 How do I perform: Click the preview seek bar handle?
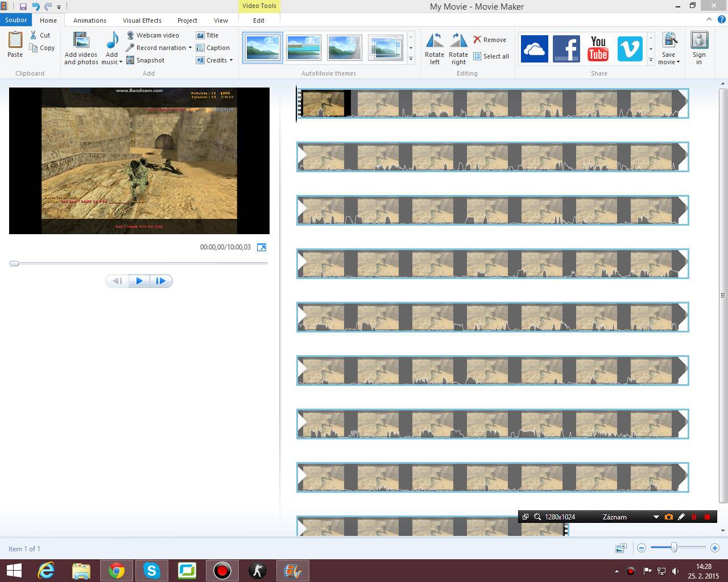(x=14, y=263)
